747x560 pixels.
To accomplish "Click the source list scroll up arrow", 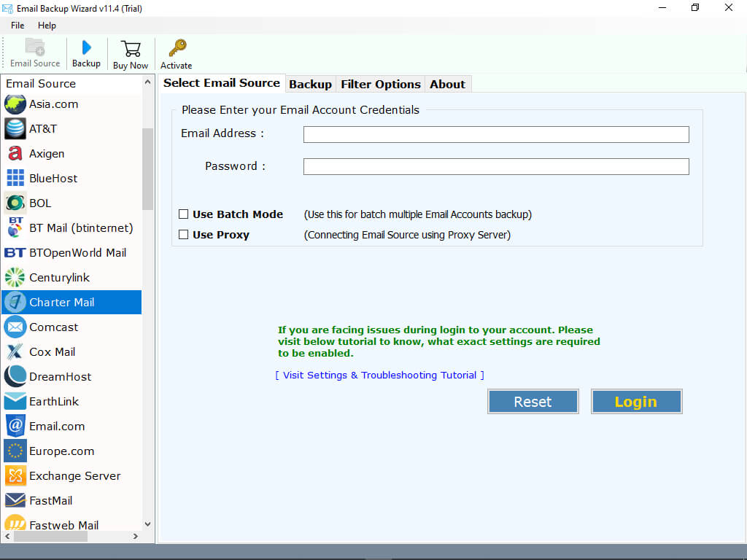I will (147, 82).
